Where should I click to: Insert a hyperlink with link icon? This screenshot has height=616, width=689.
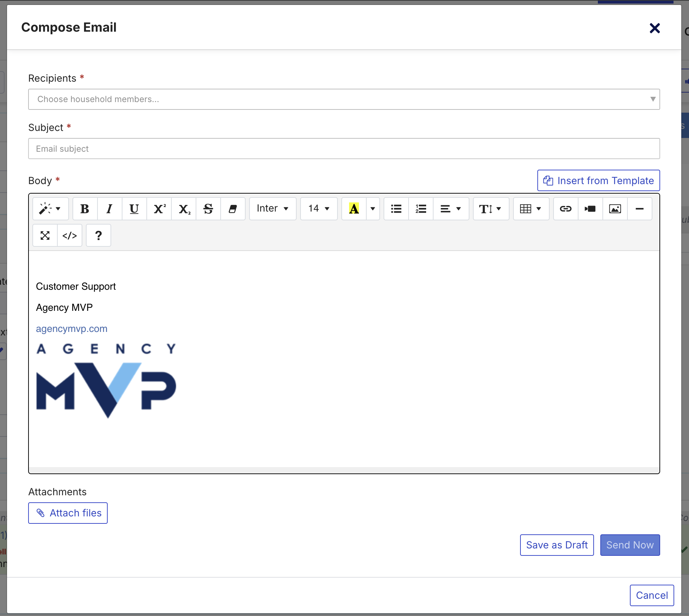coord(566,209)
